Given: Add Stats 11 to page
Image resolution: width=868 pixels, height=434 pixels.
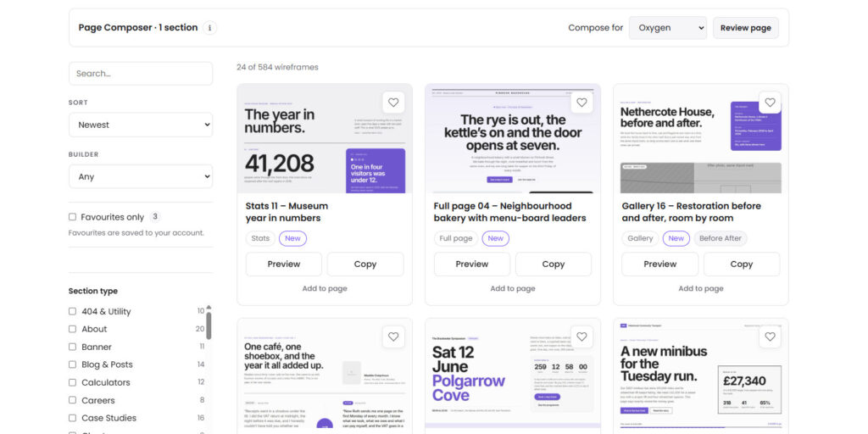Looking at the screenshot, I should [x=325, y=288].
